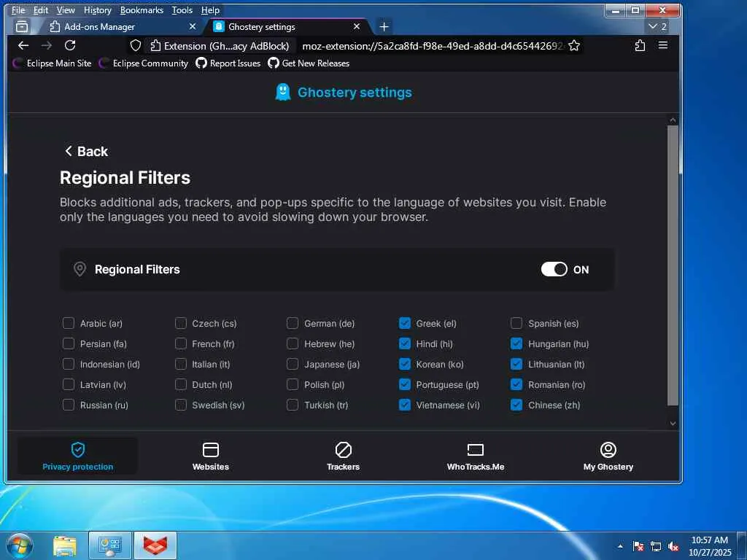Screen dimensions: 747x560
Task: Open the Windows Start menu
Action: click(x=20, y=545)
